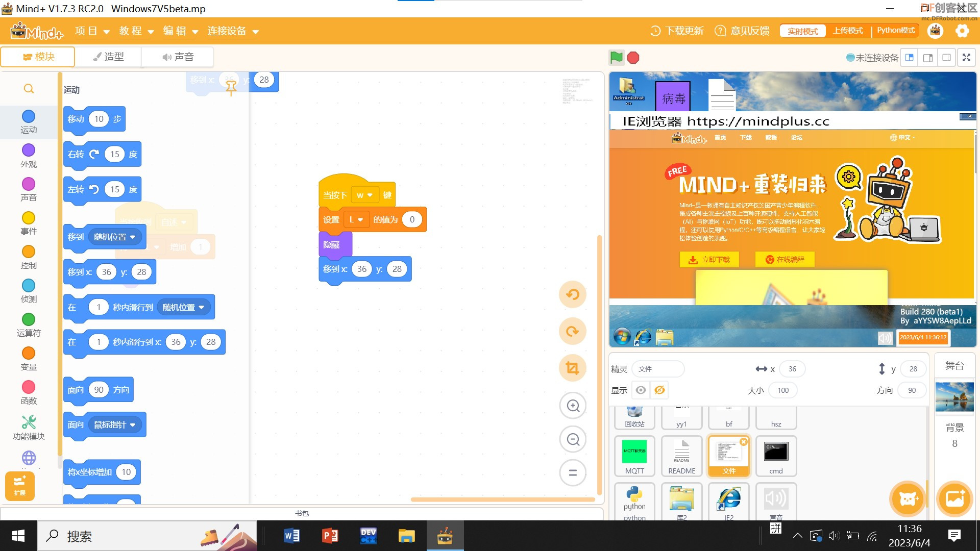Open the 教程 menu
This screenshot has width=980, height=551.
(x=136, y=31)
